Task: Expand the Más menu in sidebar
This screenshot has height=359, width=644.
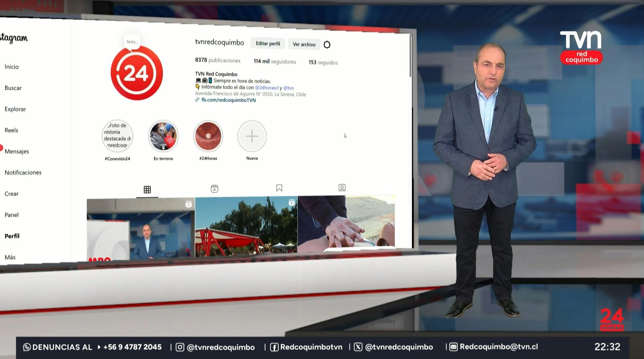Action: (x=10, y=257)
